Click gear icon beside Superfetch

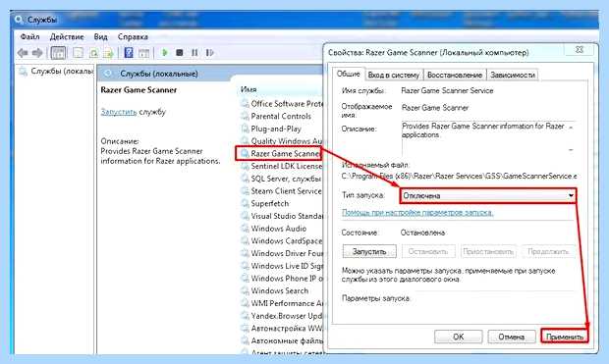click(x=245, y=203)
